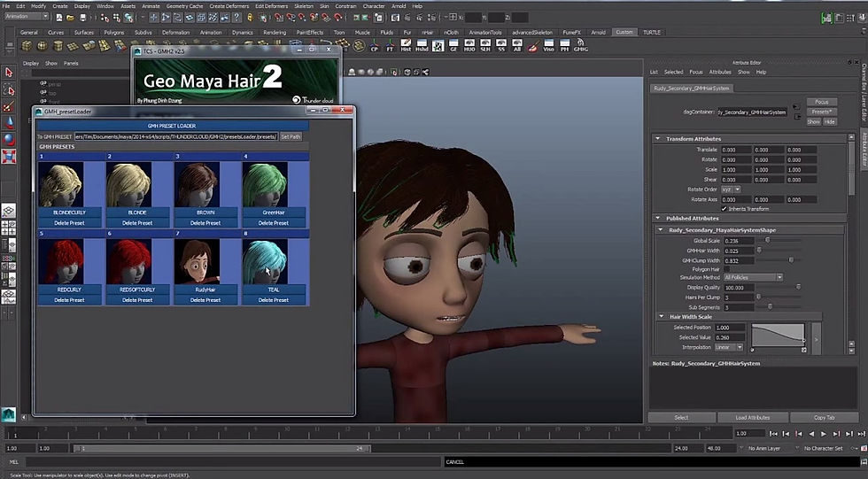Image resolution: width=868 pixels, height=479 pixels.
Task: Toggle the Inherits Transform checkbox
Action: coord(725,209)
